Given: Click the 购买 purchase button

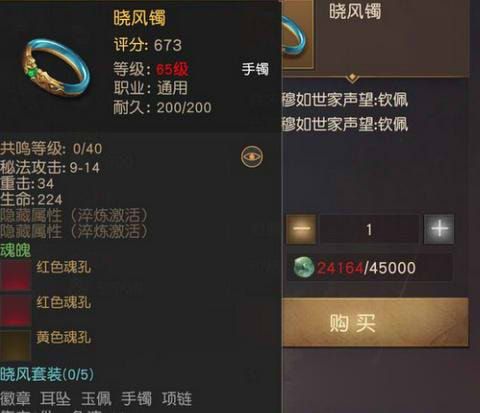Looking at the screenshot, I should pyautogui.click(x=376, y=323).
